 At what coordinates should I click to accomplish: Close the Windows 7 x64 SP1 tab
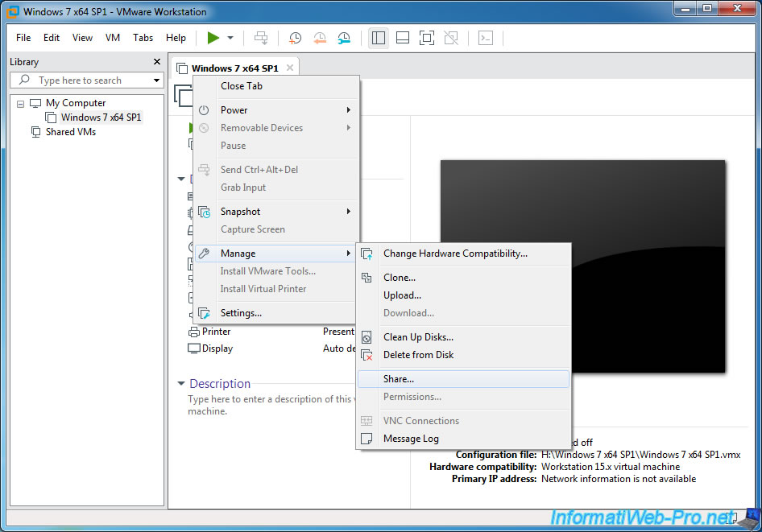[290, 68]
